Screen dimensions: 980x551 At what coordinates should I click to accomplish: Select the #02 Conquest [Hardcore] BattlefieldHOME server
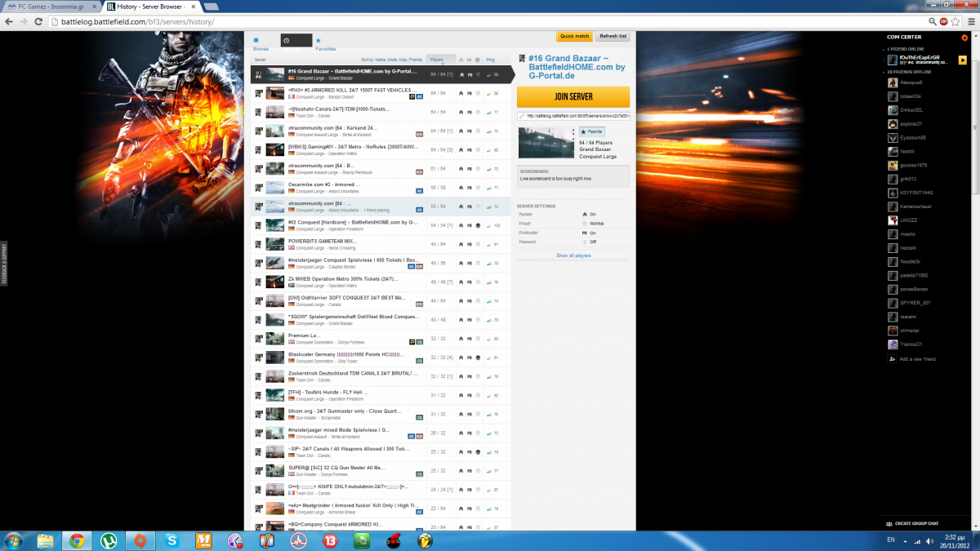click(382, 224)
